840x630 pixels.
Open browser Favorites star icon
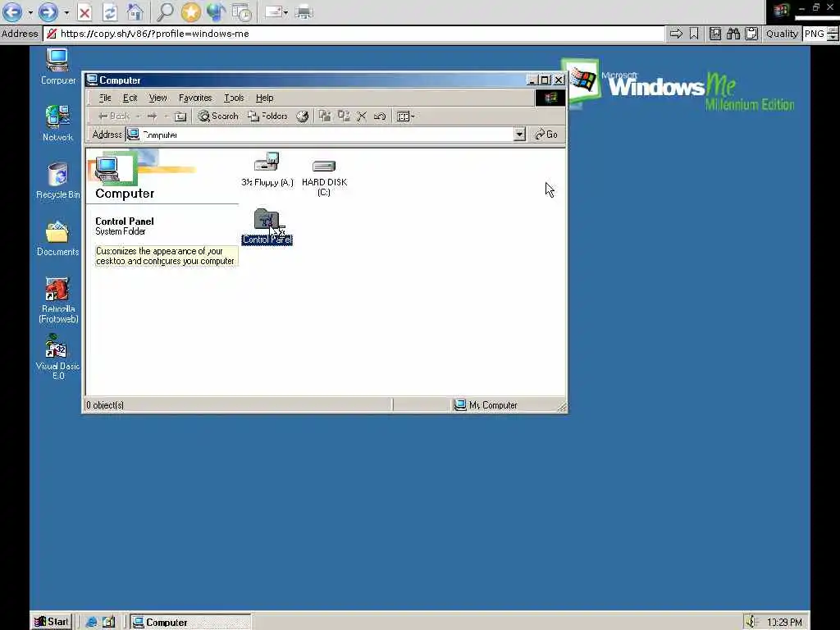190,11
